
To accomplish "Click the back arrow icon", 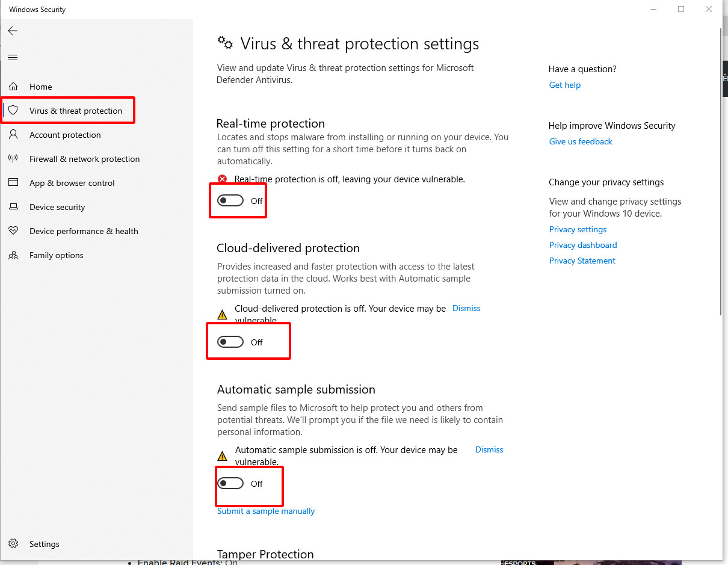I will coord(13,31).
